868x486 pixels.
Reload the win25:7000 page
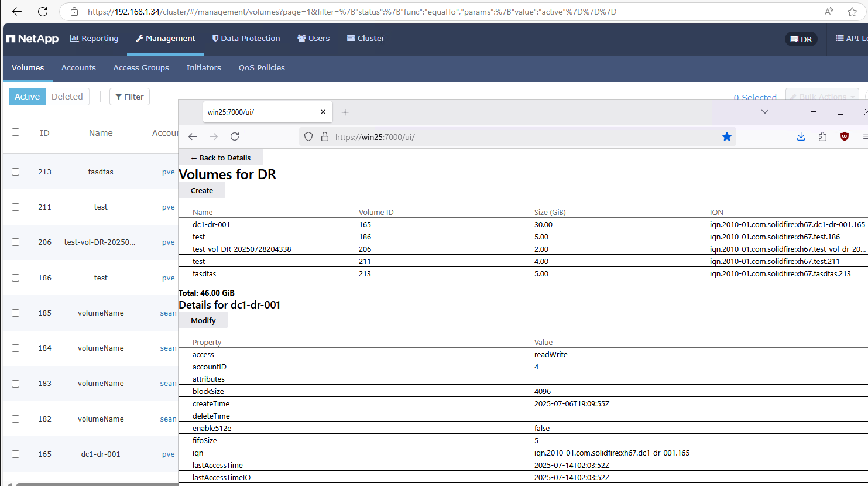pyautogui.click(x=235, y=136)
